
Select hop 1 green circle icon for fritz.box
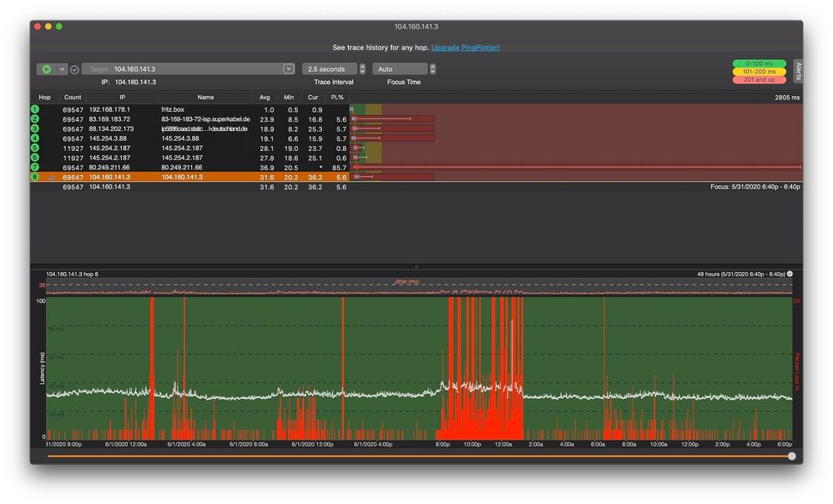[35, 109]
